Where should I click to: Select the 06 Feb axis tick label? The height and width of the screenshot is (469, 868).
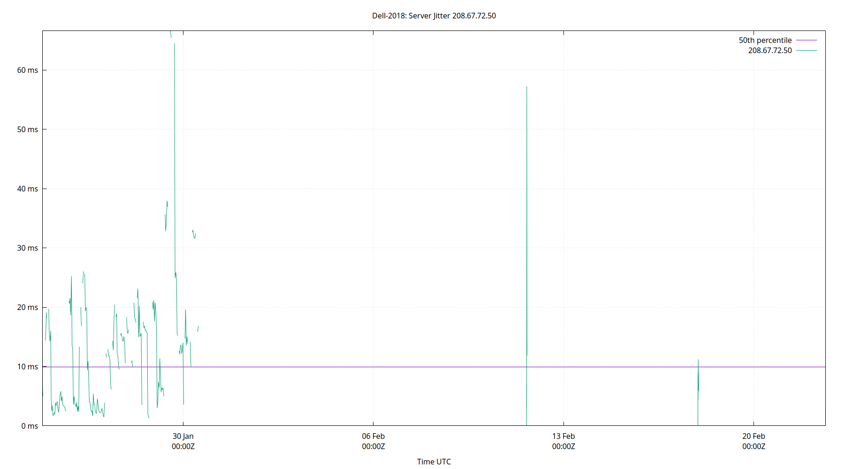pyautogui.click(x=374, y=436)
